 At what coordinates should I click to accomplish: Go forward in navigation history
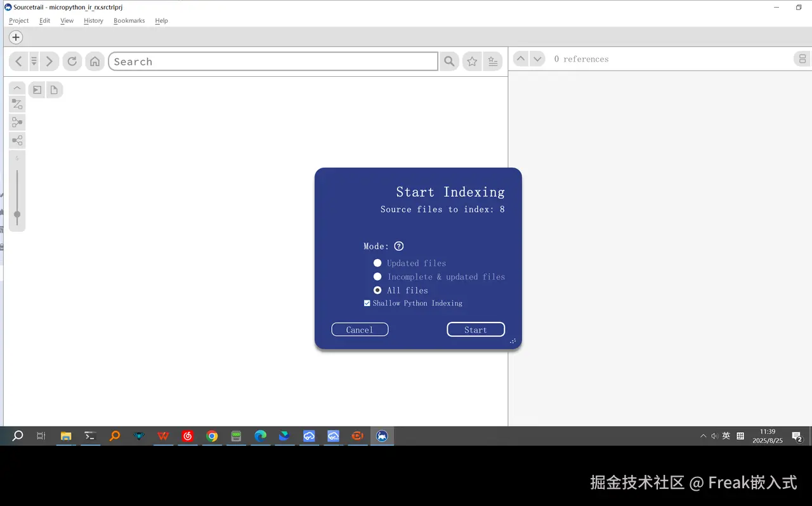tap(49, 62)
